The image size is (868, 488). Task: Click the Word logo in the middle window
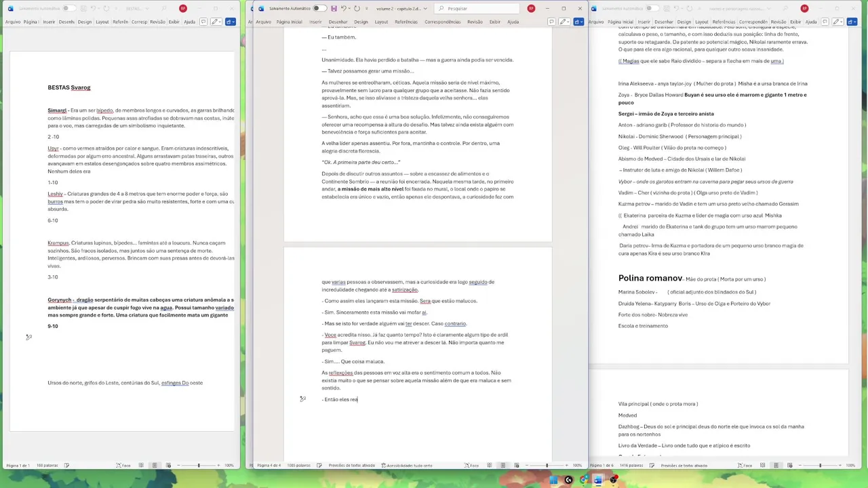[261, 8]
